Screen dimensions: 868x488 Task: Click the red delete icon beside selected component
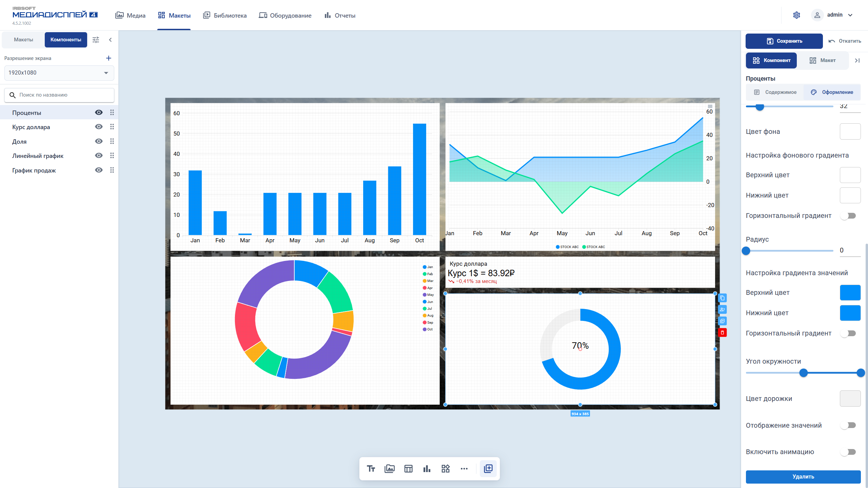[x=723, y=332]
